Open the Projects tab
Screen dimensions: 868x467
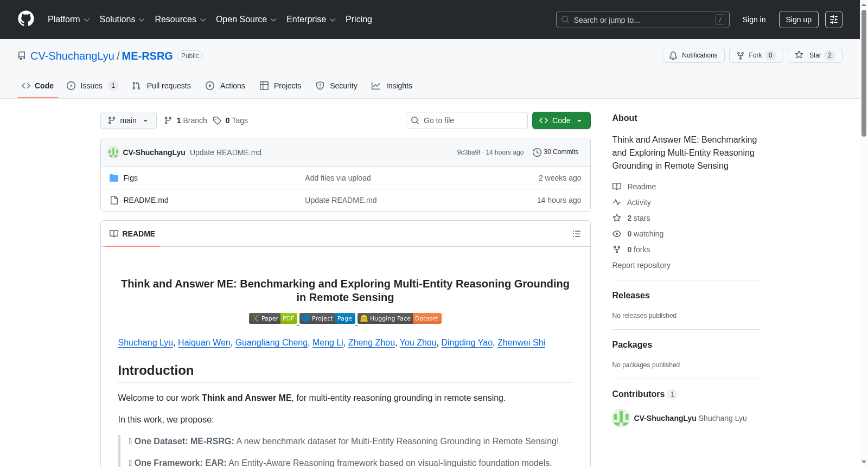(280, 86)
